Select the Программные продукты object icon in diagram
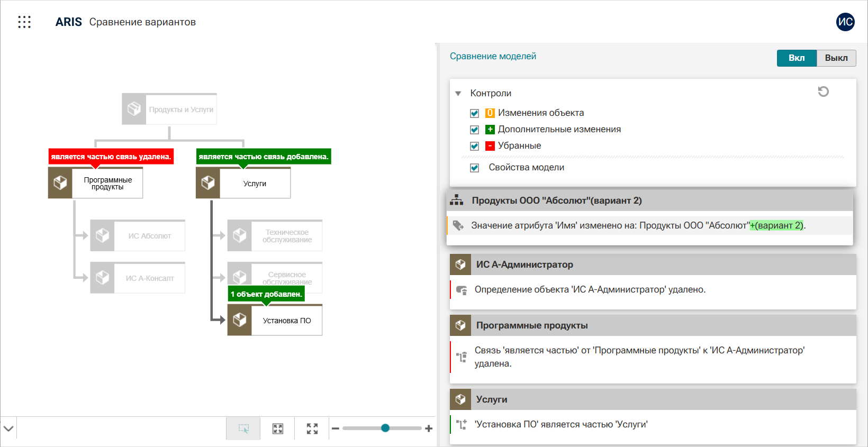The width and height of the screenshot is (868, 447). pos(60,183)
